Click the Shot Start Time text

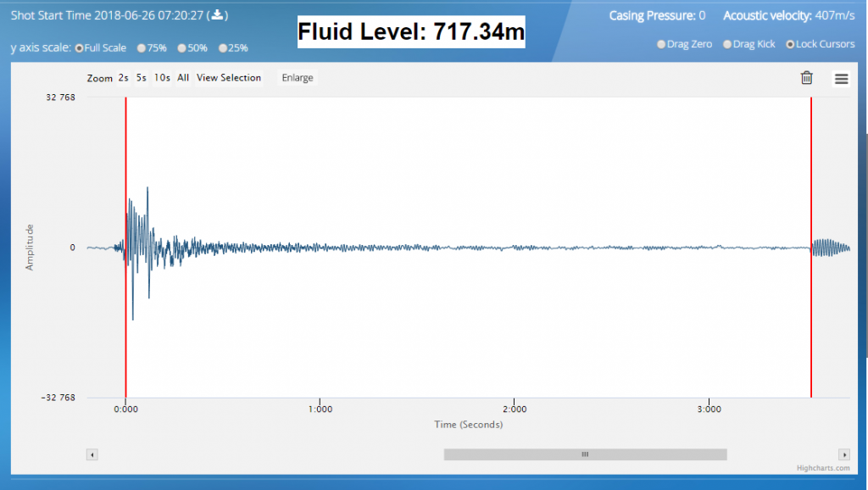point(108,15)
